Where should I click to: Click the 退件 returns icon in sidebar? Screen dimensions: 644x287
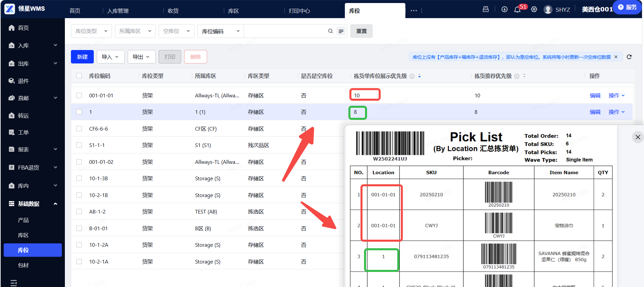11,81
